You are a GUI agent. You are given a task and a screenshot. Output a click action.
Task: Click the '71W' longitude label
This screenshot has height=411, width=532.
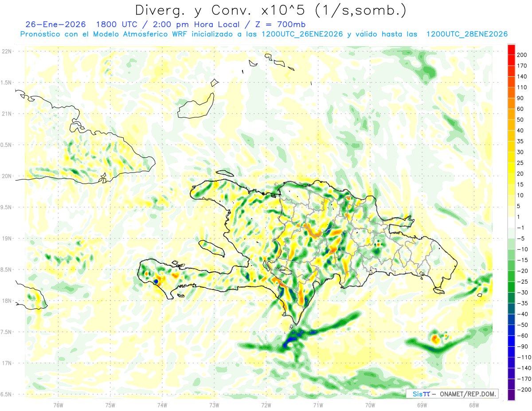[318, 404]
